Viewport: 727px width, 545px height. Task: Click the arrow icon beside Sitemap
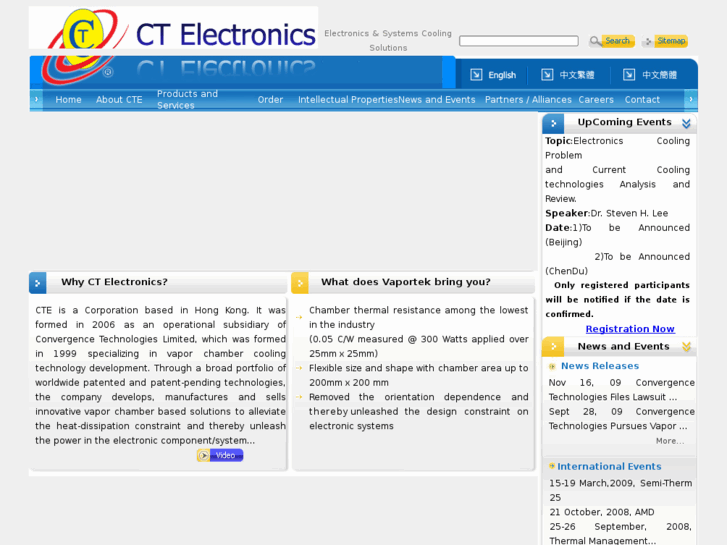point(648,41)
